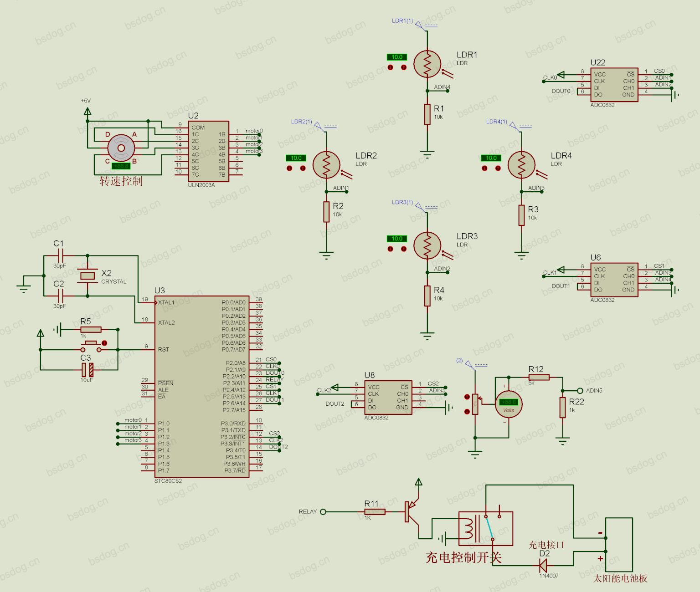Image resolution: width=700 pixels, height=592 pixels.
Task: Click the 转速控制 label
Action: point(121,181)
